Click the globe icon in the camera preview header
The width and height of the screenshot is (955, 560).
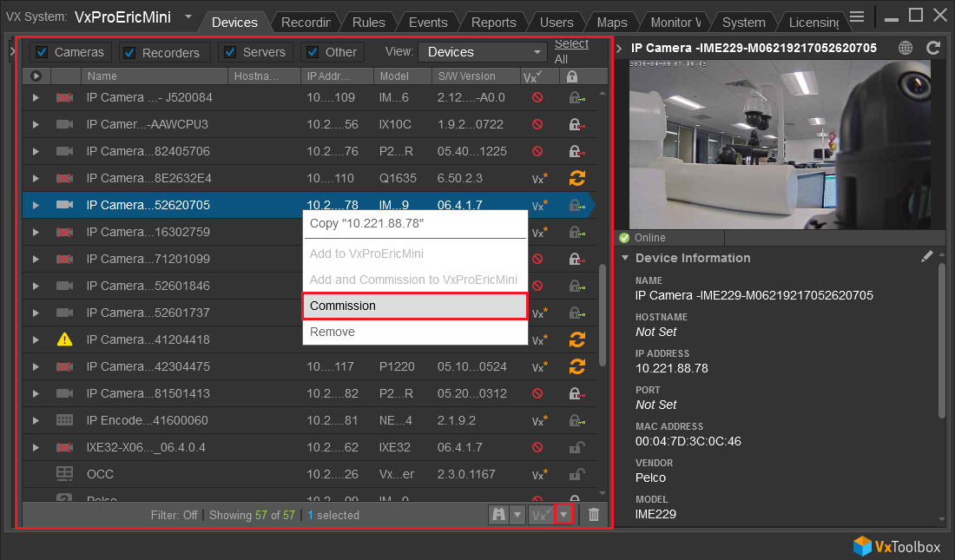point(906,48)
